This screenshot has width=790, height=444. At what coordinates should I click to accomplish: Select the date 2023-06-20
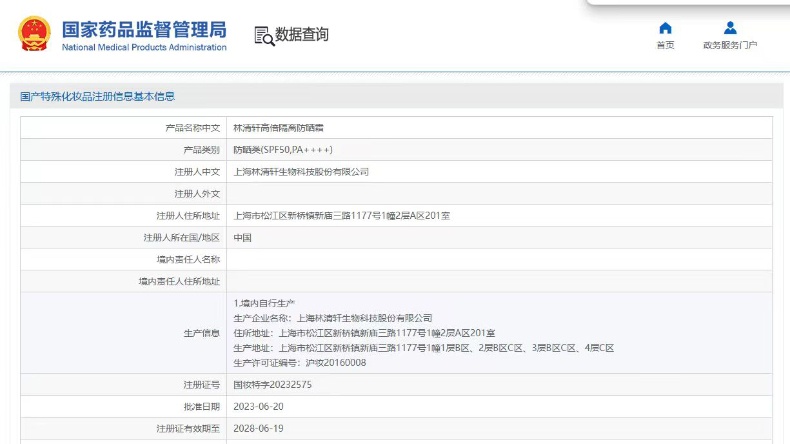point(258,407)
